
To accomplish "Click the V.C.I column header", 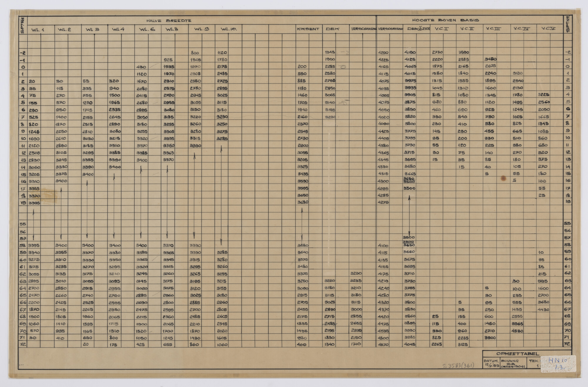I will point(442,29).
